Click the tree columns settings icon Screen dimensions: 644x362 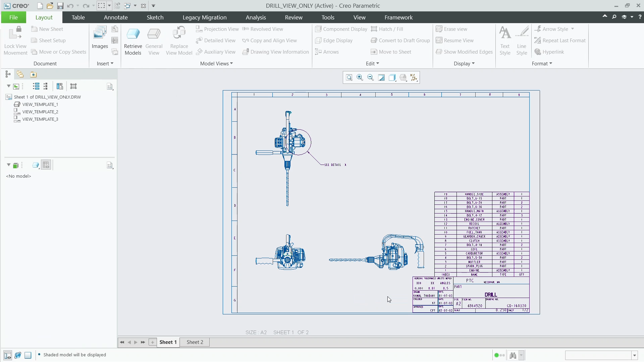point(60,86)
